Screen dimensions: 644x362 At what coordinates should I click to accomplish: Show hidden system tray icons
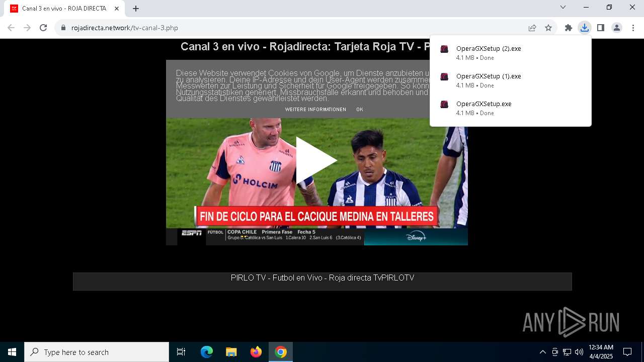tap(542, 352)
